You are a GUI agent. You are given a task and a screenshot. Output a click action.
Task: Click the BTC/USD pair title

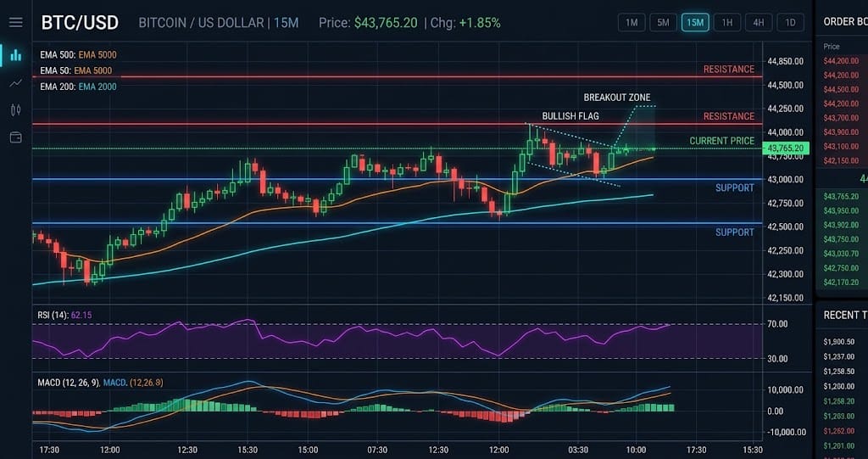click(x=80, y=23)
